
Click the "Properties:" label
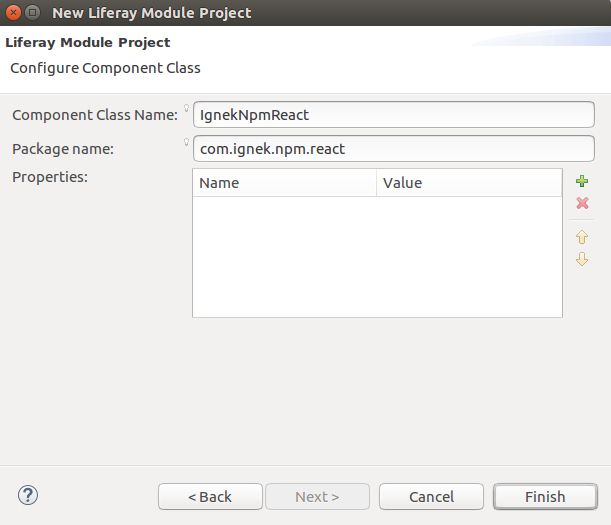50,177
